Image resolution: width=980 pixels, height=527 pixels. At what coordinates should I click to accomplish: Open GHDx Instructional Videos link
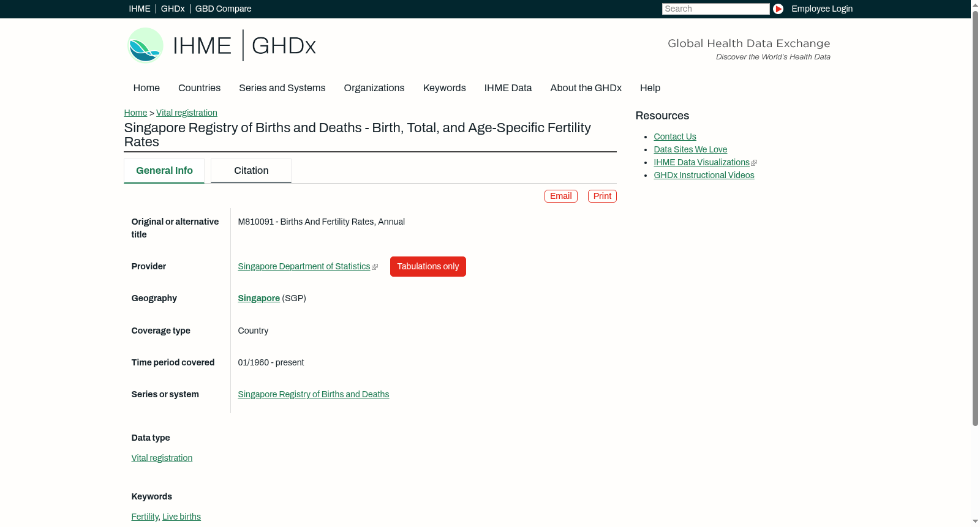704,175
